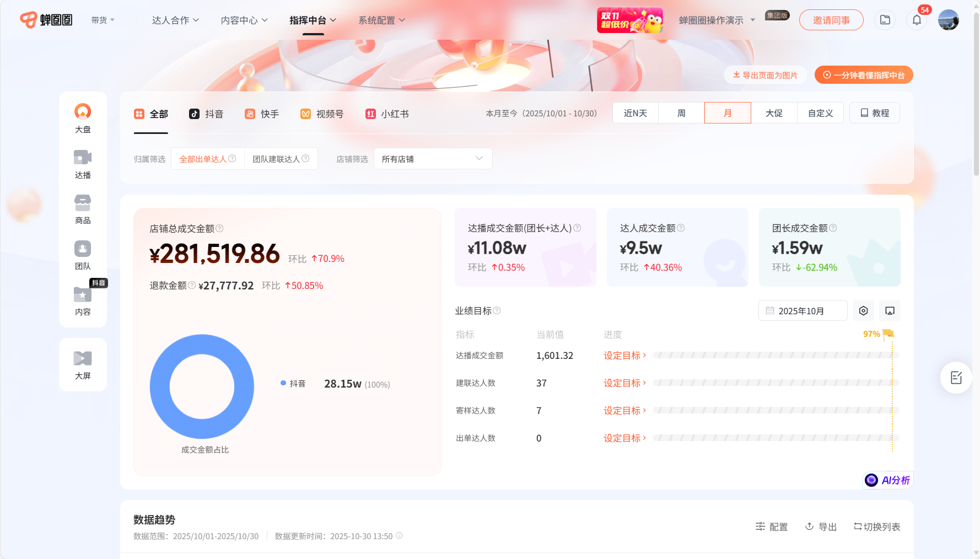Click the floating feedback note icon
Screen dimensions: 980x559
[x=956, y=378]
